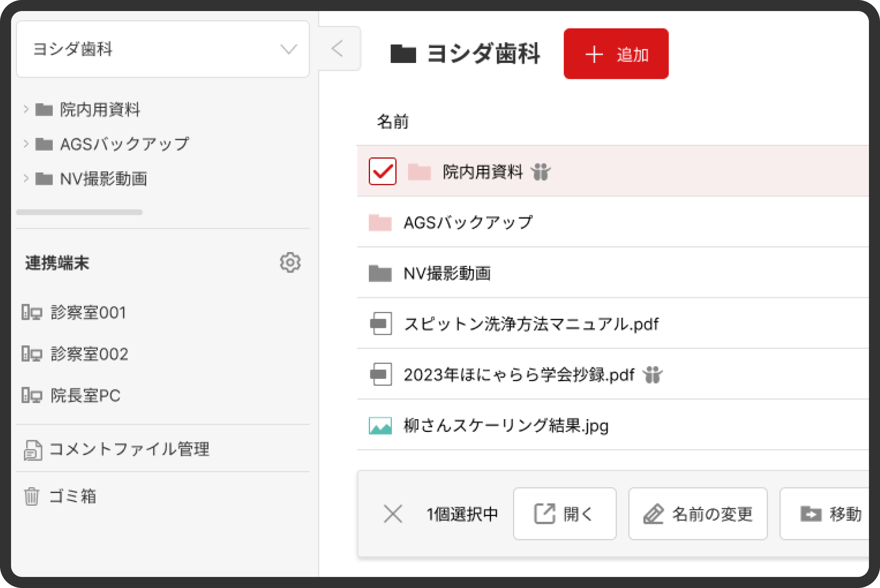Click the PDF icon for スピットン洗浄方法マニュアル.pdf
Image resolution: width=880 pixels, height=588 pixels.
(x=380, y=323)
